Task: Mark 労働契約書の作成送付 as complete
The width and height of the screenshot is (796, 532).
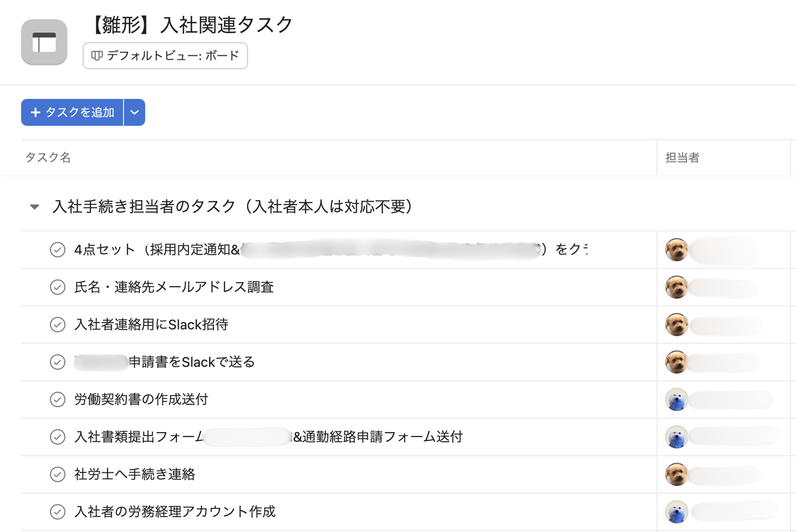Action: (57, 399)
